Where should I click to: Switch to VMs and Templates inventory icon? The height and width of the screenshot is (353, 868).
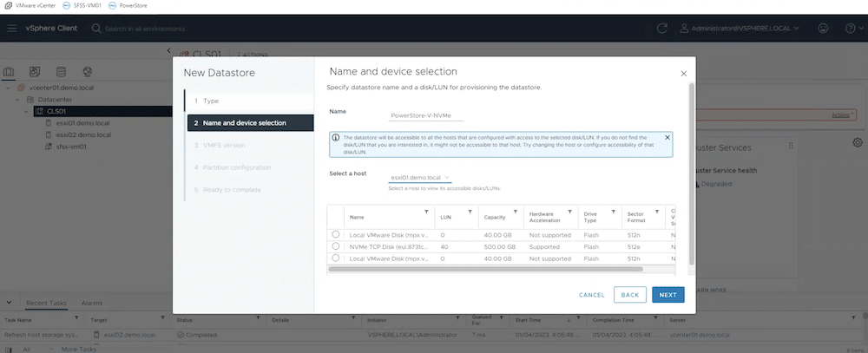[x=35, y=72]
